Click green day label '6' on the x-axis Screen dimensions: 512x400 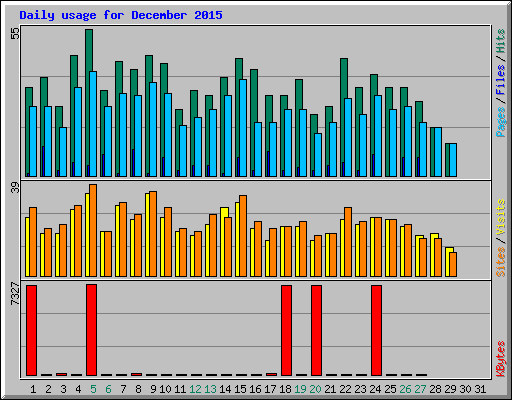(x=108, y=389)
